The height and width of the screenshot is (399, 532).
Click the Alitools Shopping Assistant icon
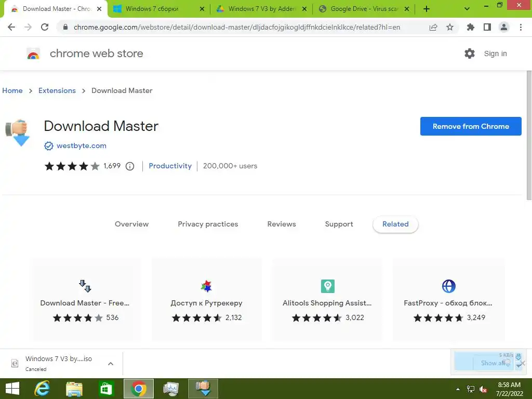click(x=327, y=286)
